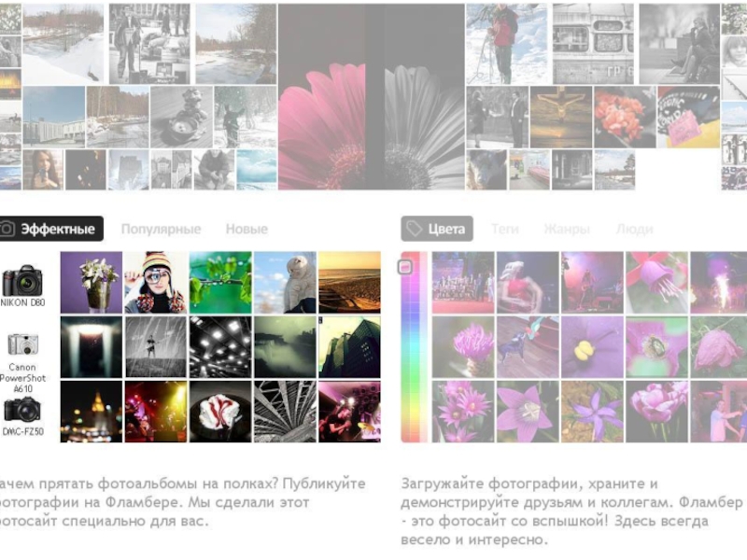Pick a green shade on the color spectrum

414,376
